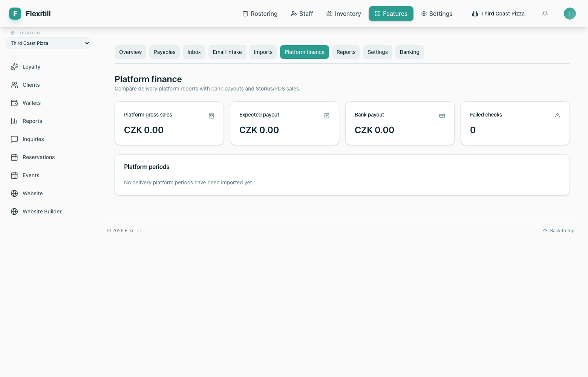
Task: Go to Wallets in sidebar
Action: (48, 103)
